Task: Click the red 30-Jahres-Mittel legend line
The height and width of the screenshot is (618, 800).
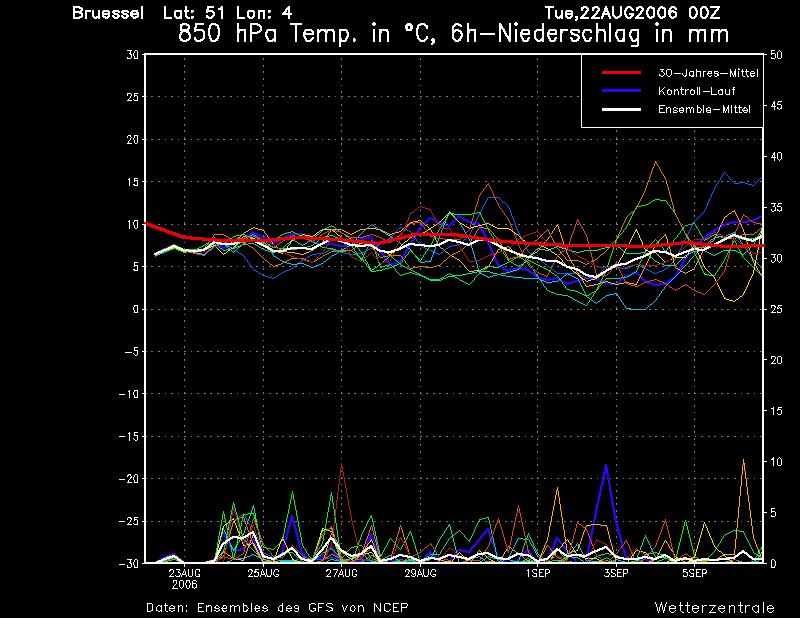Action: click(x=621, y=72)
